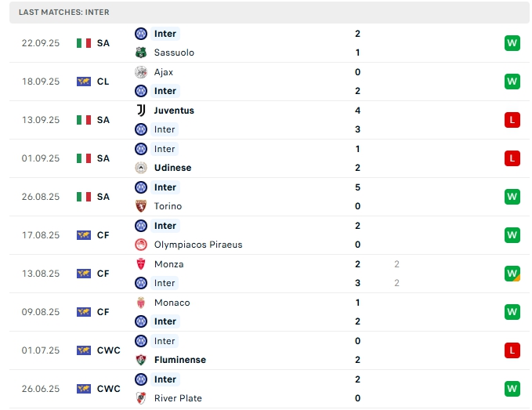Click the world flag on 18.09.25 row
Image resolution: width=532 pixels, height=410 pixels.
click(x=84, y=82)
